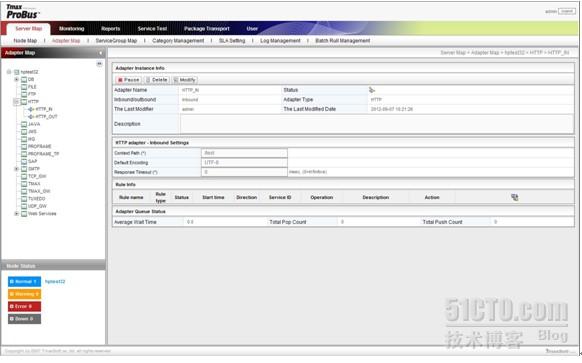Image resolution: width=582 pixels, height=363 pixels.
Task: Select the MQ adapter folder icon
Action: tap(24, 139)
